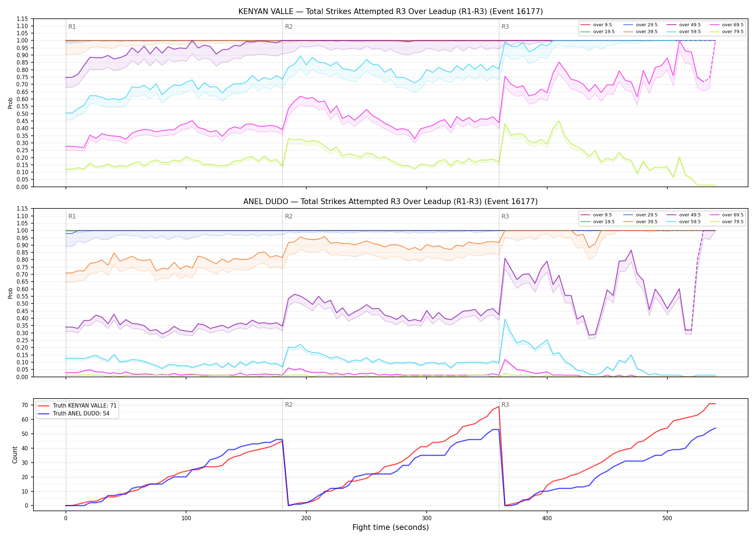
Task: Click y-axis tick 1.15 in middle chart
Action: [23, 209]
